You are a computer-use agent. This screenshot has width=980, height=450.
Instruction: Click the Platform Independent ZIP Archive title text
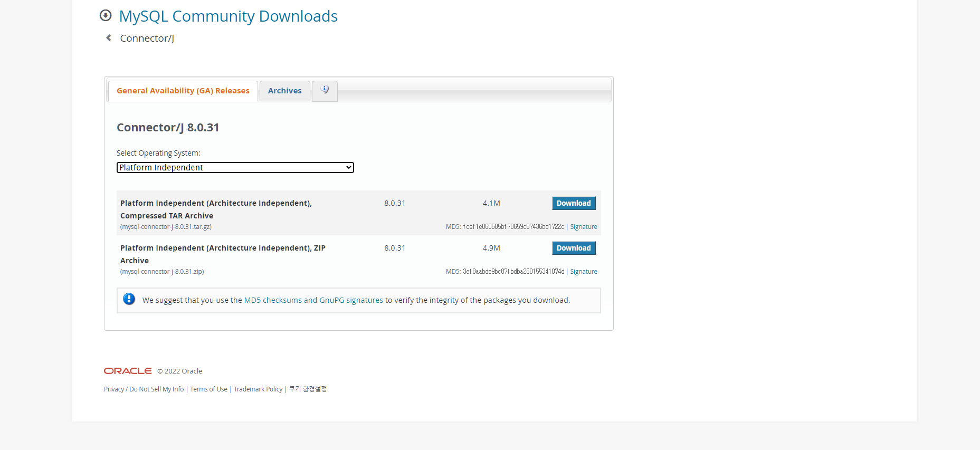point(223,254)
